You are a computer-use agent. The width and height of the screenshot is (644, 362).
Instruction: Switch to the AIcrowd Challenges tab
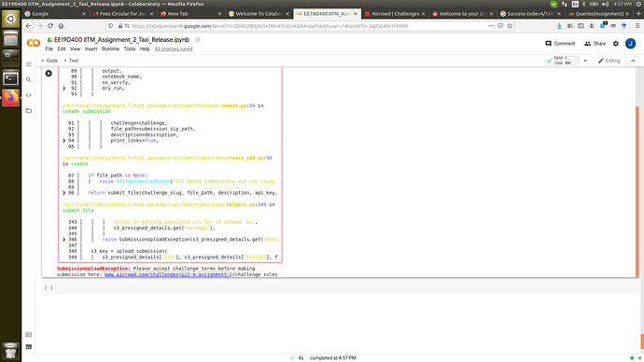395,14
